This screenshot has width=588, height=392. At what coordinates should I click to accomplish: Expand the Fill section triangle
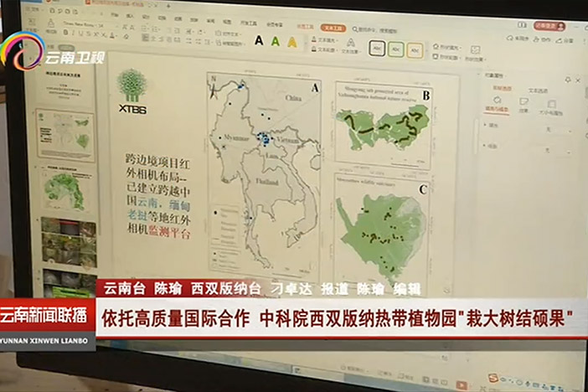[487, 125]
